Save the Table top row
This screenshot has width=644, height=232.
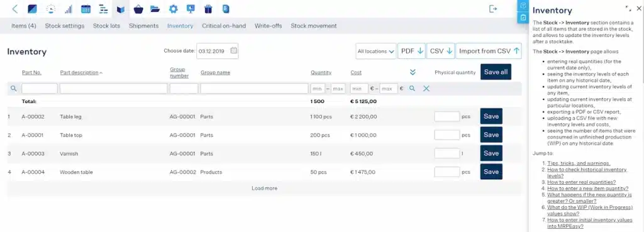point(491,135)
